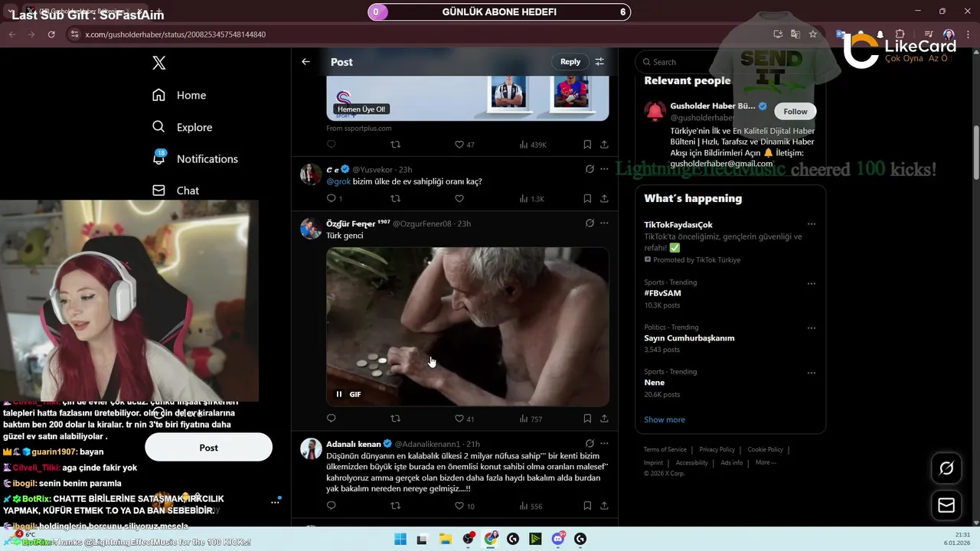Open Discord from the taskbar

(x=558, y=539)
